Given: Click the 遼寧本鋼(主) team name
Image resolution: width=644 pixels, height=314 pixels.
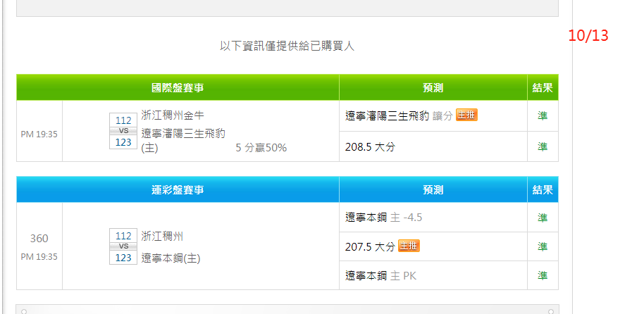Looking at the screenshot, I should (171, 258).
